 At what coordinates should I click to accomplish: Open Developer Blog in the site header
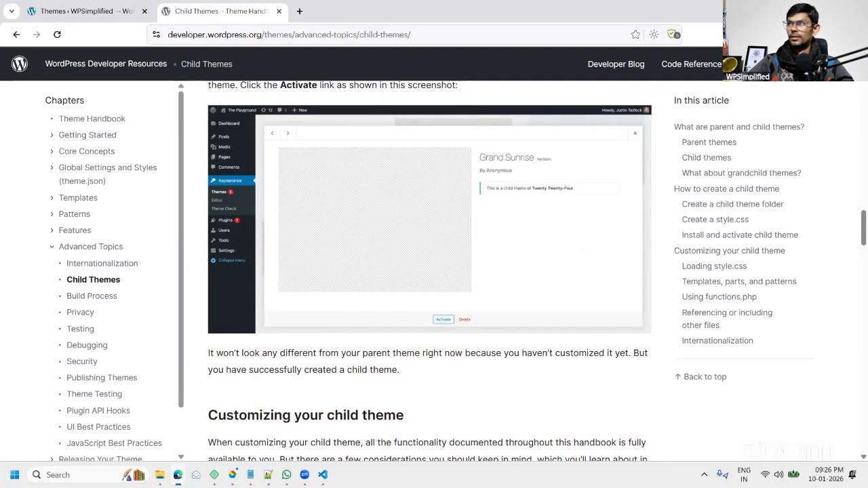point(616,64)
